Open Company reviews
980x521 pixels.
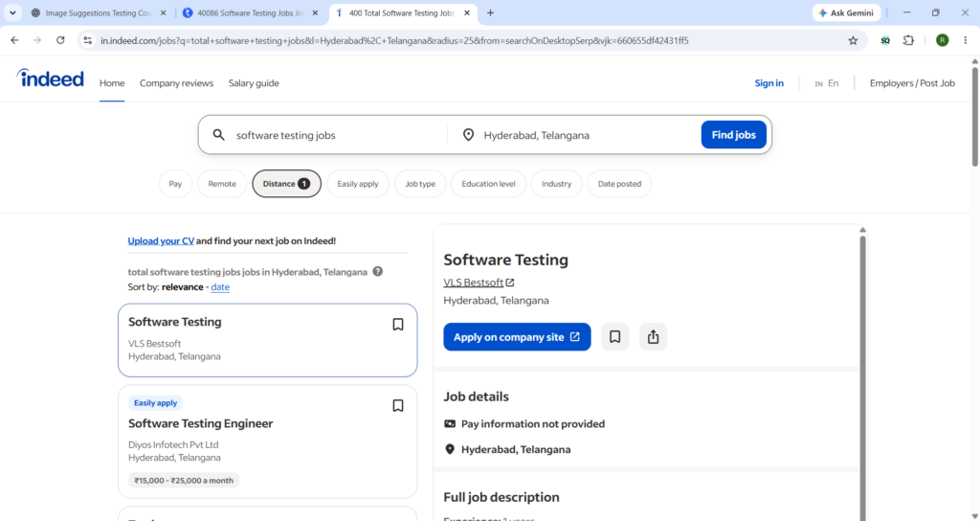click(176, 83)
